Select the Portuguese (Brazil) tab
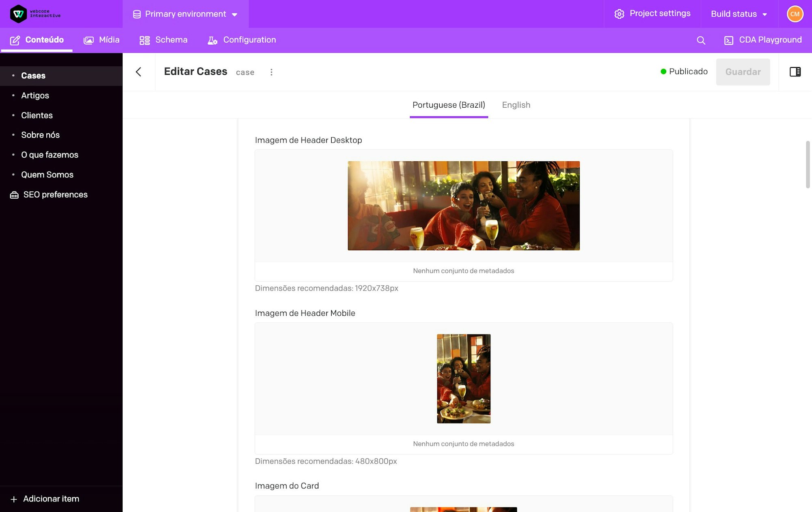812x512 pixels. coord(449,105)
